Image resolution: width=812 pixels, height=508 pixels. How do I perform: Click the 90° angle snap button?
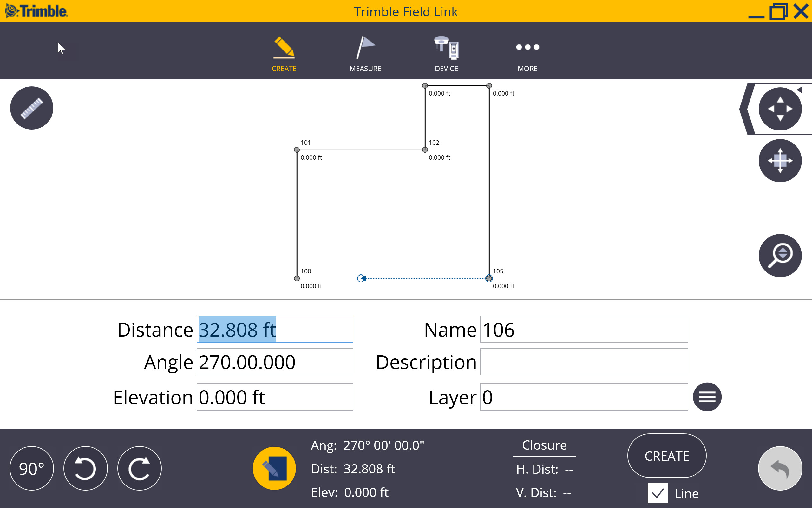point(31,468)
